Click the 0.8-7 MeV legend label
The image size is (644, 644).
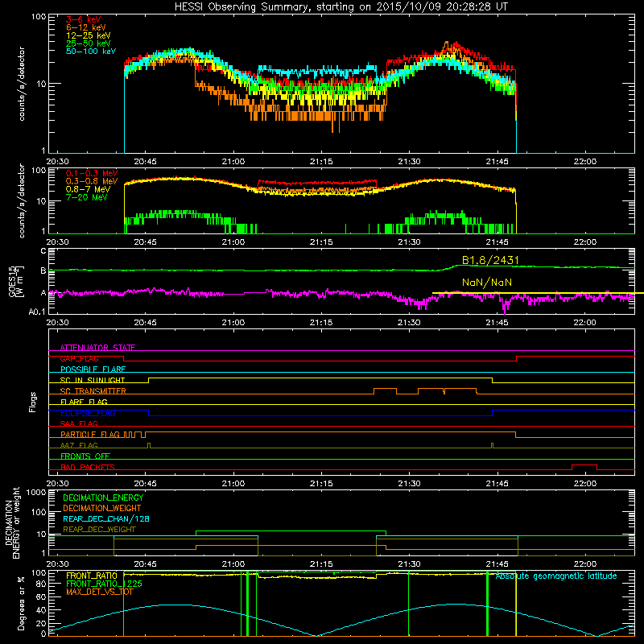click(89, 189)
